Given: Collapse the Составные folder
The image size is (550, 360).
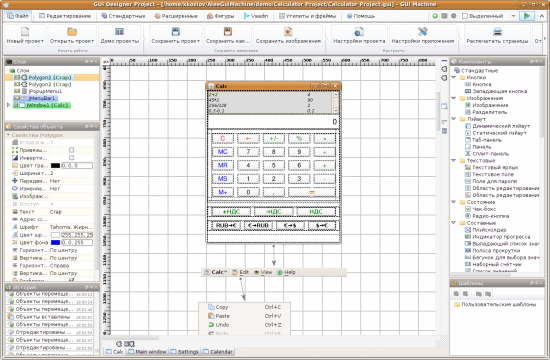Looking at the screenshot, I should 454,223.
